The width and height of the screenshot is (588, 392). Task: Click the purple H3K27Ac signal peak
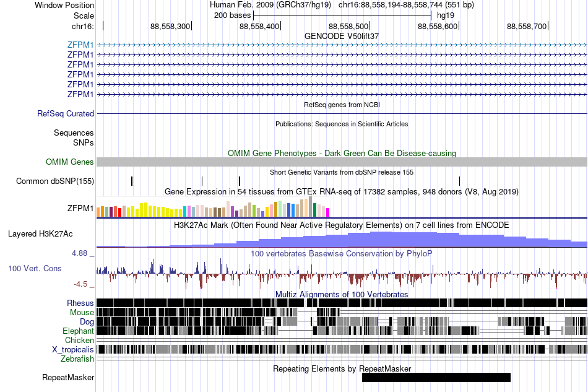pos(382,239)
